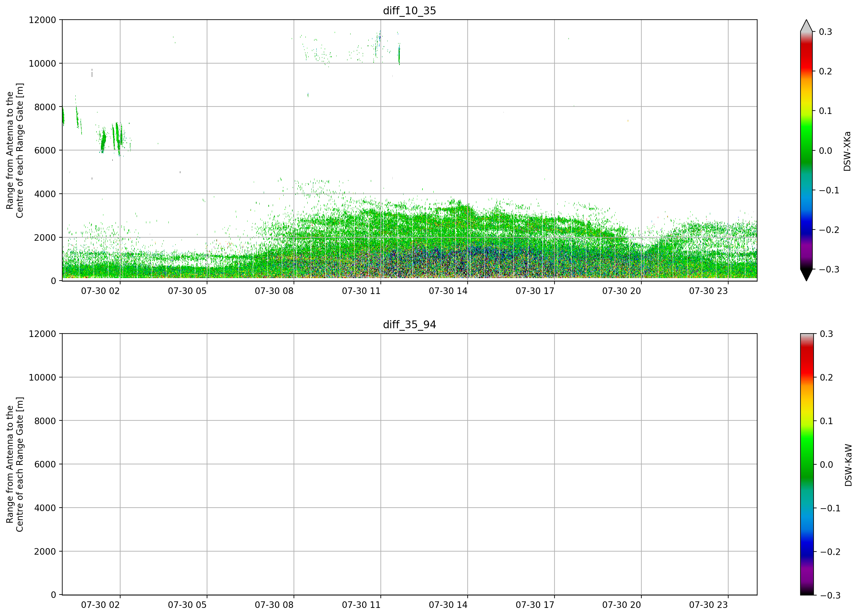
Task: Click bottom plot's Range from Antenna axis label
Action: click(15, 464)
